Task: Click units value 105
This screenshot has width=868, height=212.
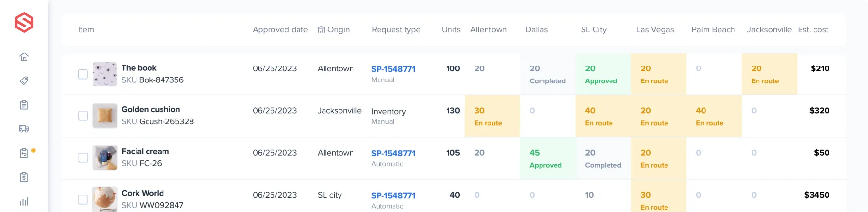Action: (453, 153)
